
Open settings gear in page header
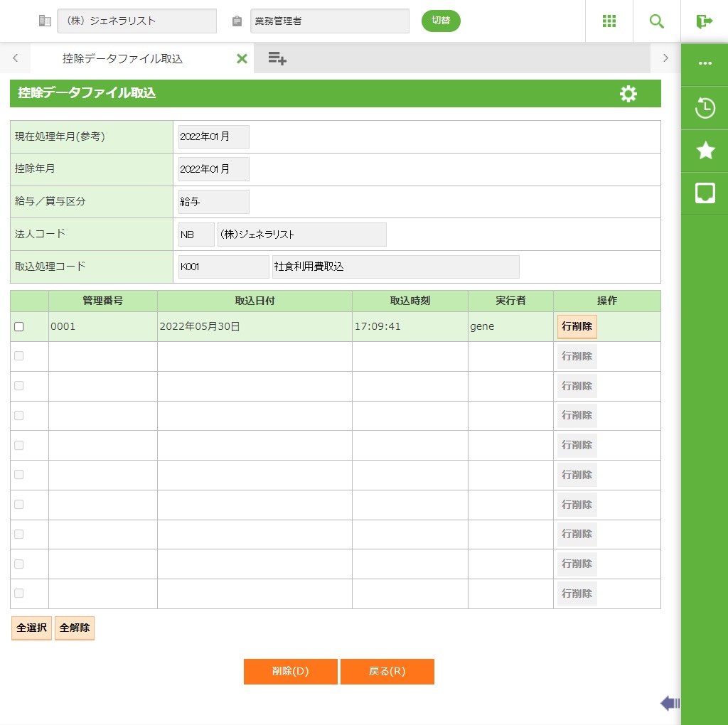628,94
